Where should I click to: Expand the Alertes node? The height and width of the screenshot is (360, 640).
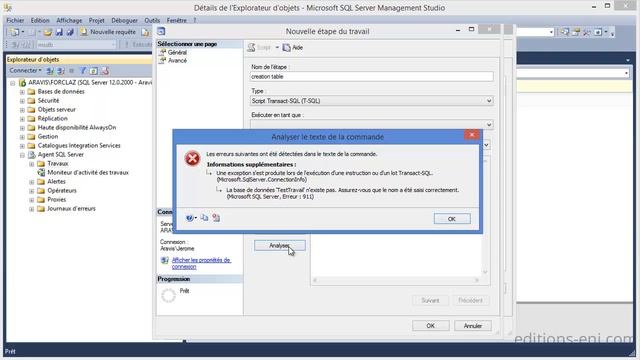point(31,182)
